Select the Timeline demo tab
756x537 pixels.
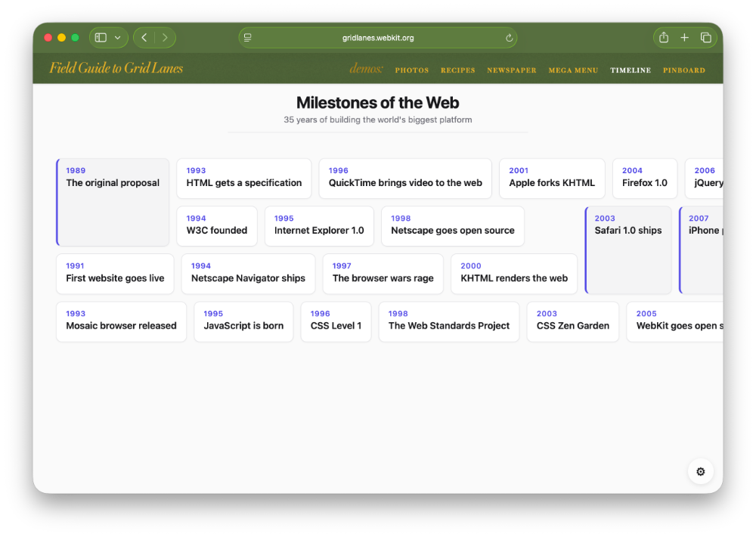631,70
